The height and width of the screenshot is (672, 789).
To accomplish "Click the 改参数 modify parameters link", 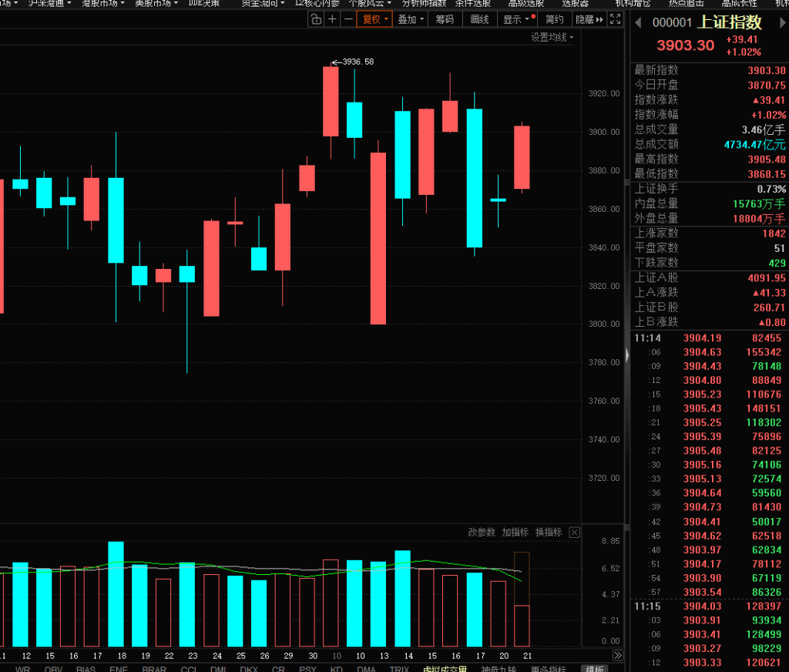I will tap(482, 533).
